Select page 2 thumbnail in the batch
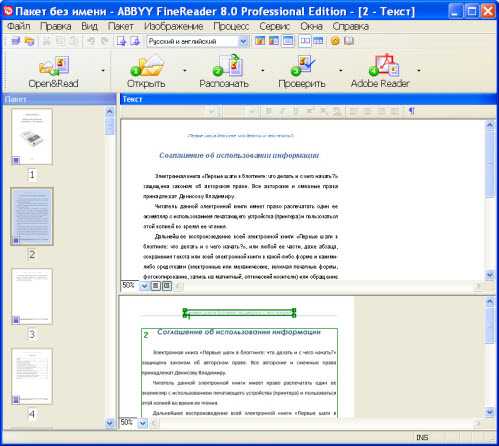Image resolution: width=499 pixels, height=446 pixels. [32, 217]
